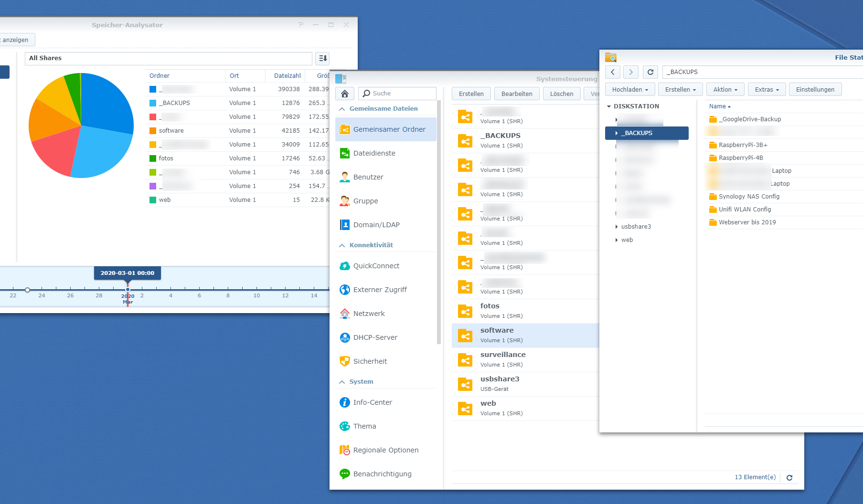This screenshot has width=863, height=504.
Task: Open Info-Center via its info icon
Action: 345,402
